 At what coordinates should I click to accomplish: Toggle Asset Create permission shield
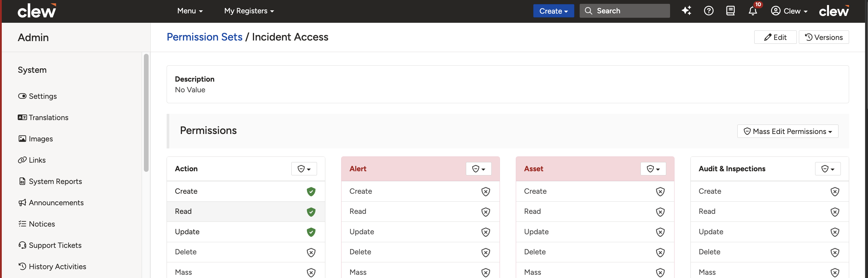[x=660, y=192]
